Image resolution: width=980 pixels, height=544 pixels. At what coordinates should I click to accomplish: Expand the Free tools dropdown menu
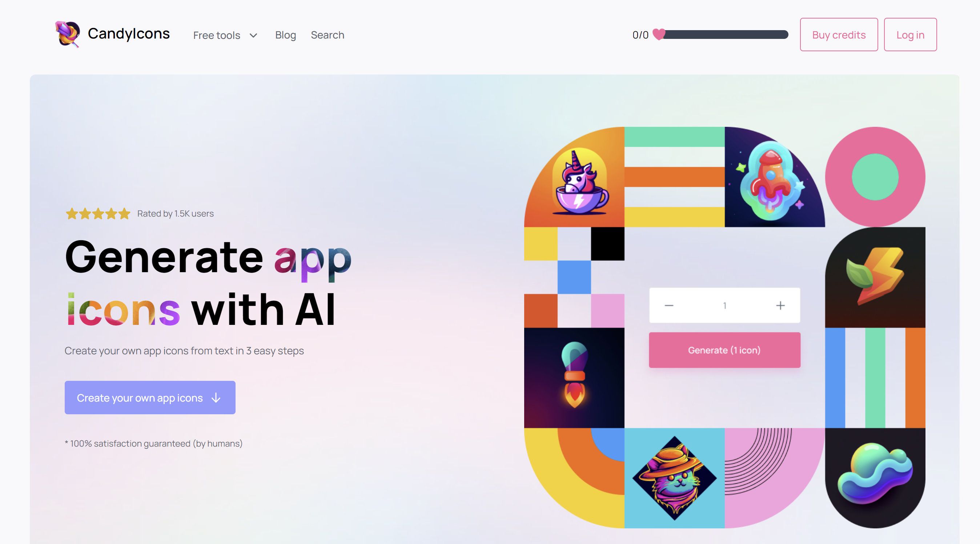[225, 33]
